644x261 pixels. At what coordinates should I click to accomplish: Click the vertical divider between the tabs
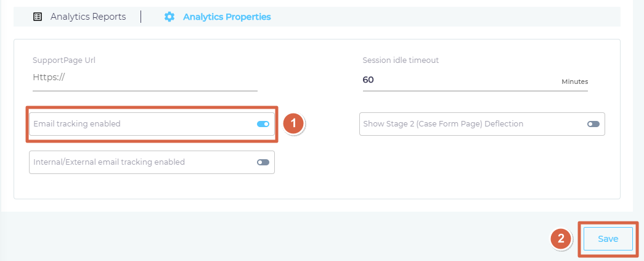(x=141, y=17)
